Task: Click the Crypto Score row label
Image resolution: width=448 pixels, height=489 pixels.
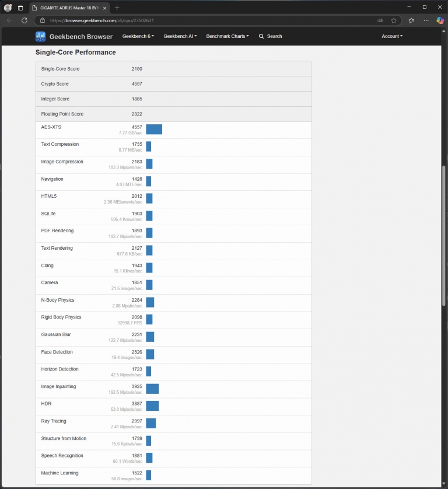Action: (55, 84)
